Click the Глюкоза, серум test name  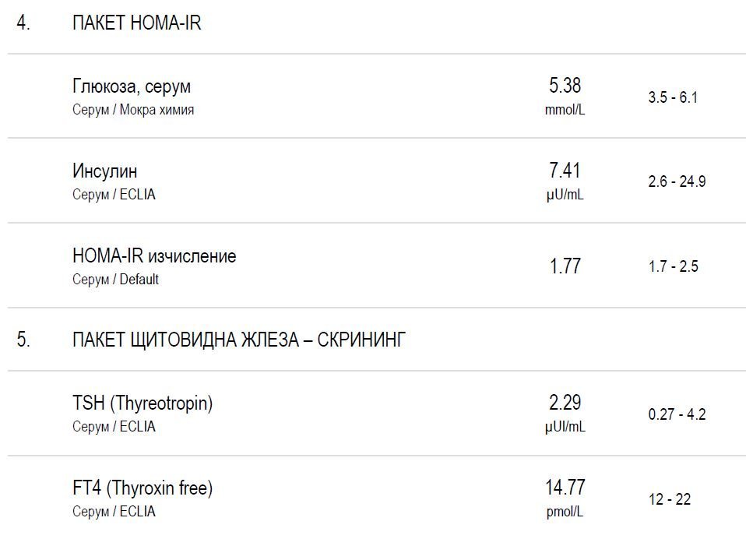tap(131, 86)
